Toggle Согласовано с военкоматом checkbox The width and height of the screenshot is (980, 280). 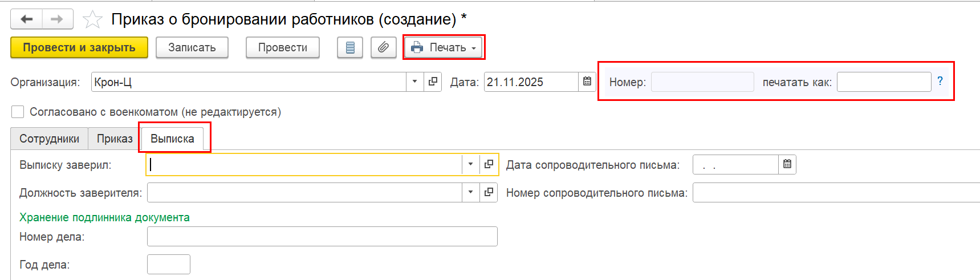[18, 112]
